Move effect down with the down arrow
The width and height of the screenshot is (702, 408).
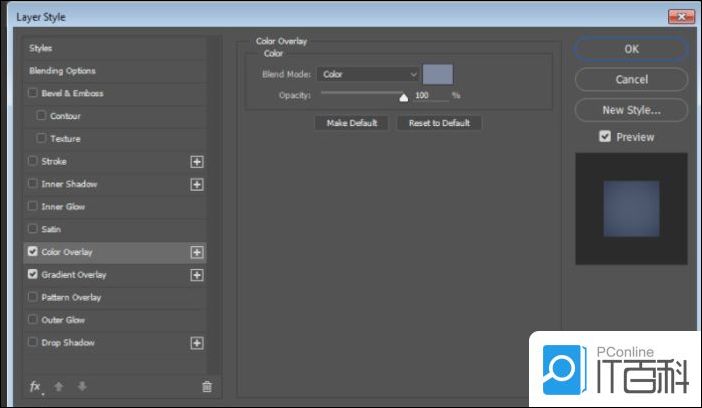[82, 386]
